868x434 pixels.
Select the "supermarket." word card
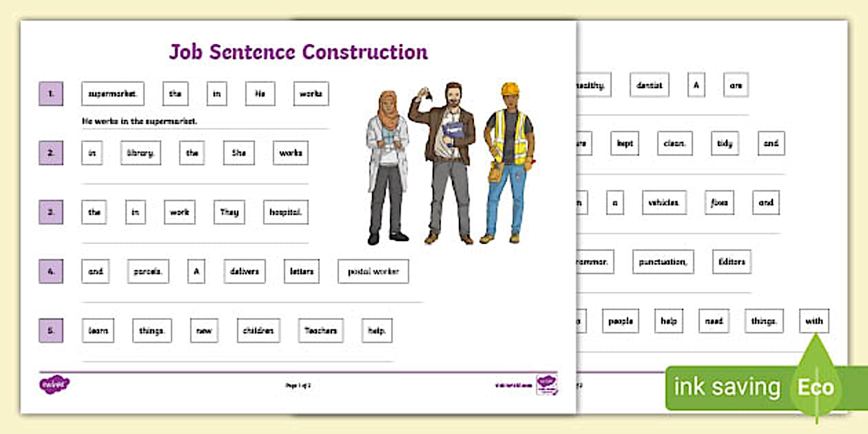click(114, 93)
